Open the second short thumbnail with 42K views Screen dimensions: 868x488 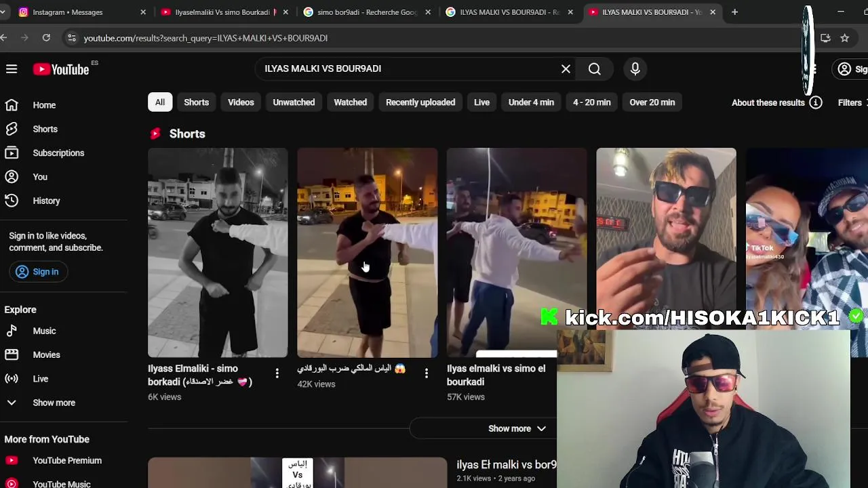(x=368, y=252)
